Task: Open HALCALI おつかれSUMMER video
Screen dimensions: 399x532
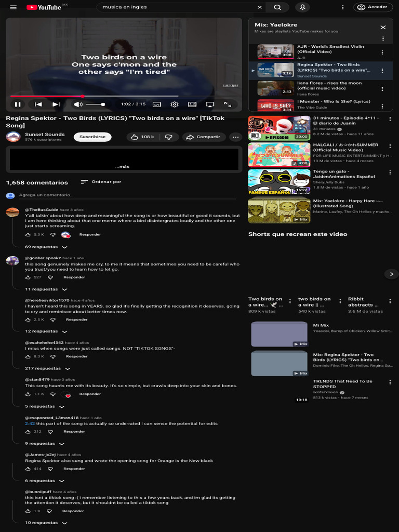Action: click(279, 155)
